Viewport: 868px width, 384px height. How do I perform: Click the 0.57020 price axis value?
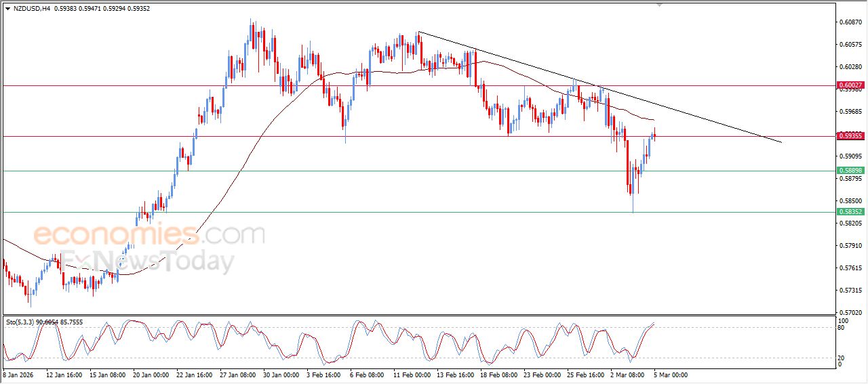click(850, 313)
